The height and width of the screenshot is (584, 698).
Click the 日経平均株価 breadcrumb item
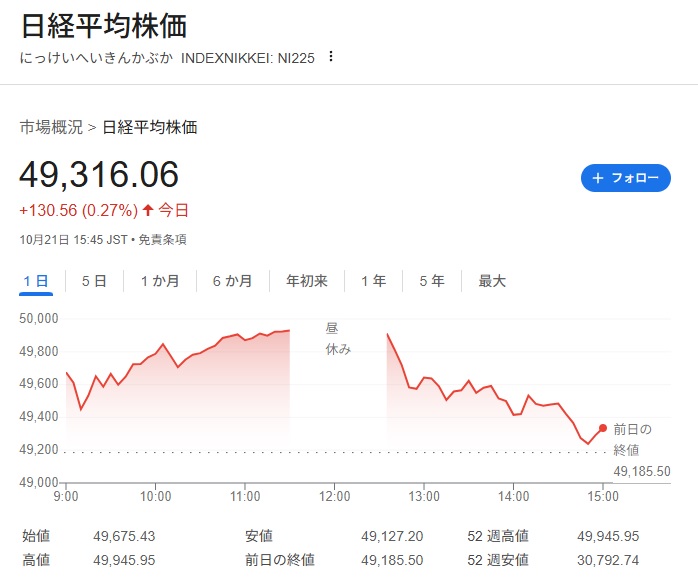point(150,127)
